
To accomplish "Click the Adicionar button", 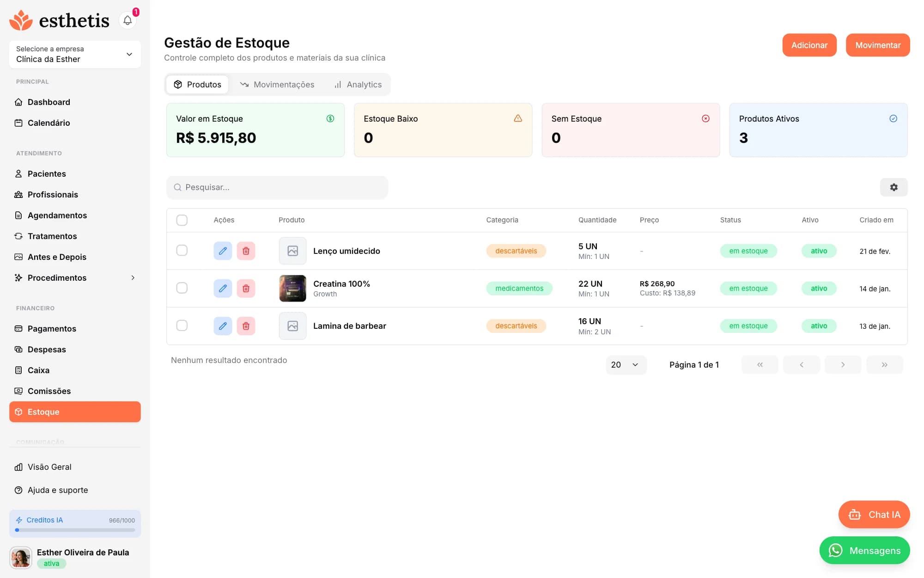I will point(809,45).
